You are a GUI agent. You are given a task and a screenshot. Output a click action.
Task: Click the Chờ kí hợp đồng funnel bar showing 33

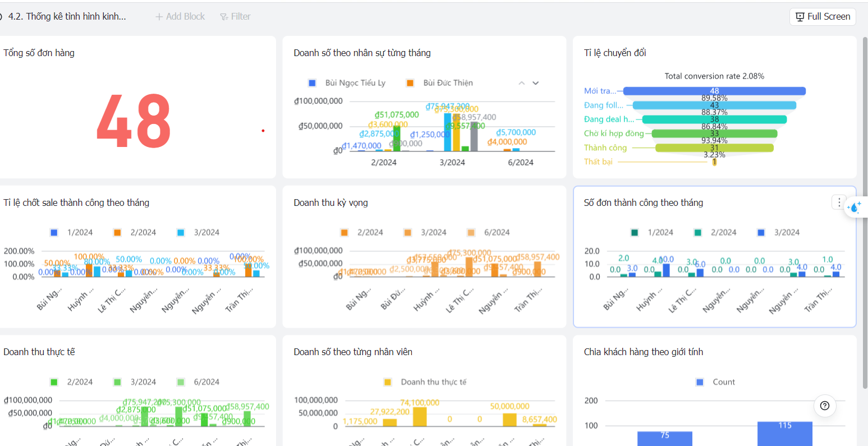714,134
